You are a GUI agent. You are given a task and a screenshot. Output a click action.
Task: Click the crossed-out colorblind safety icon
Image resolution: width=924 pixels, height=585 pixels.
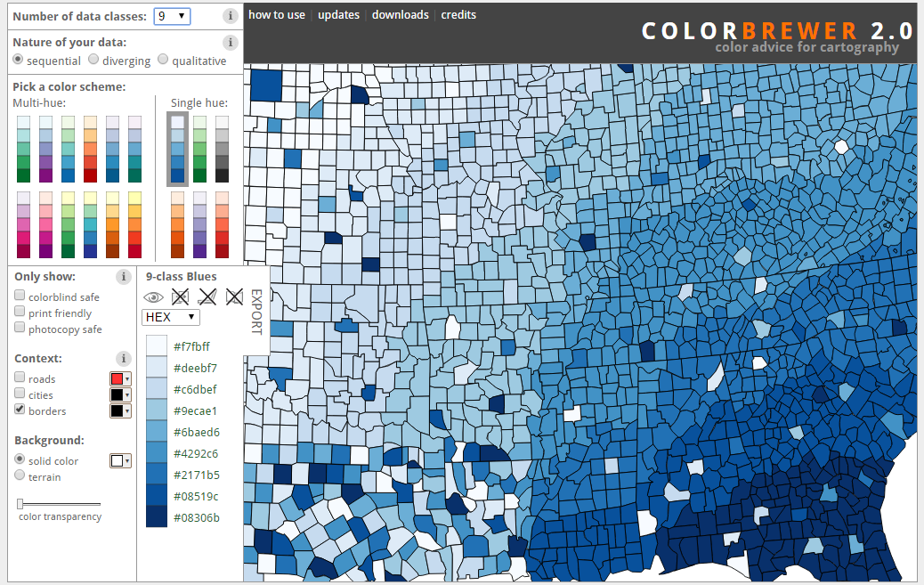(180, 297)
